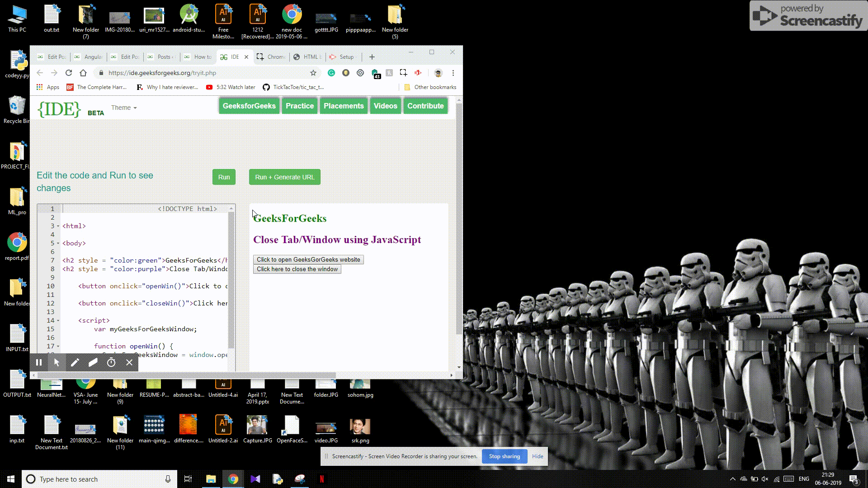Click the taskbar microphone search icon

168,479
